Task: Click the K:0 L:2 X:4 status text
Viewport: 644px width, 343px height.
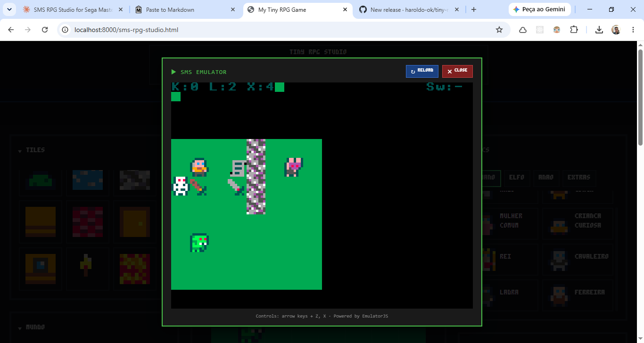Action: [x=223, y=87]
